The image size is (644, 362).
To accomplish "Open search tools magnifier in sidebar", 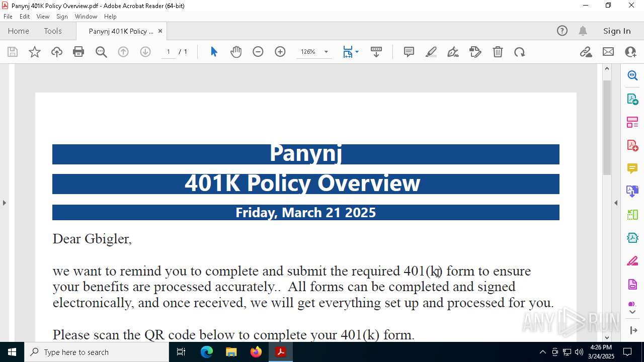I will pos(632,75).
